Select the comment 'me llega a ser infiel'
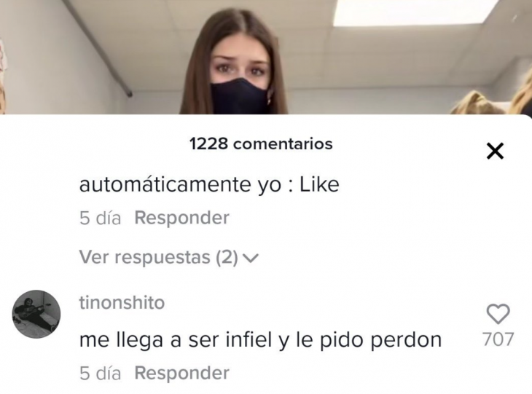Screen dimensions: 532x394 point(260,340)
